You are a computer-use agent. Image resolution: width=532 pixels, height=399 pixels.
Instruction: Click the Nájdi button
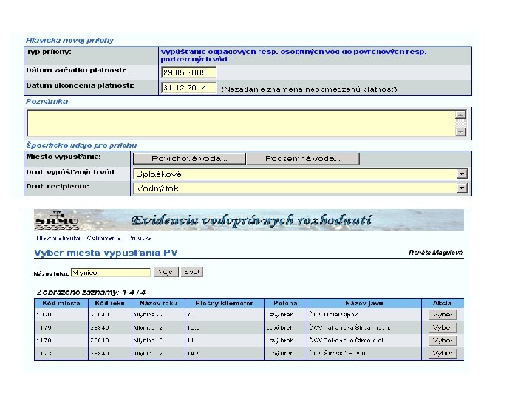(166, 272)
